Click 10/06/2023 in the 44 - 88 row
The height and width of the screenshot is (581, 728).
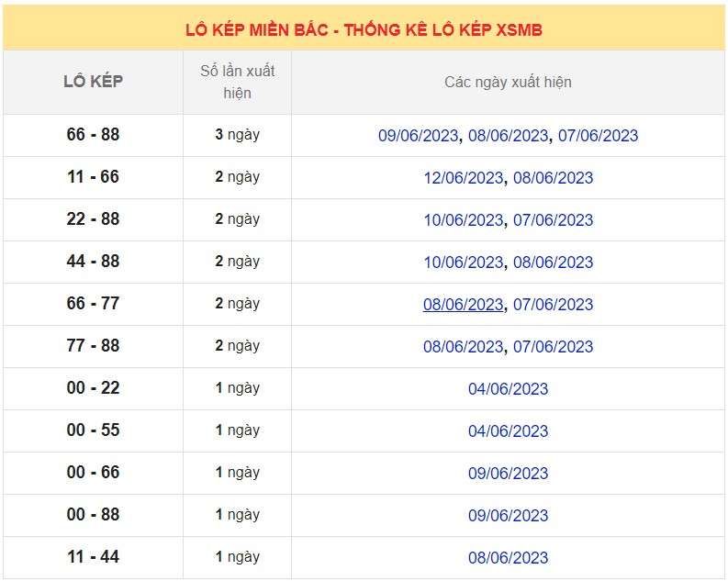(x=464, y=263)
